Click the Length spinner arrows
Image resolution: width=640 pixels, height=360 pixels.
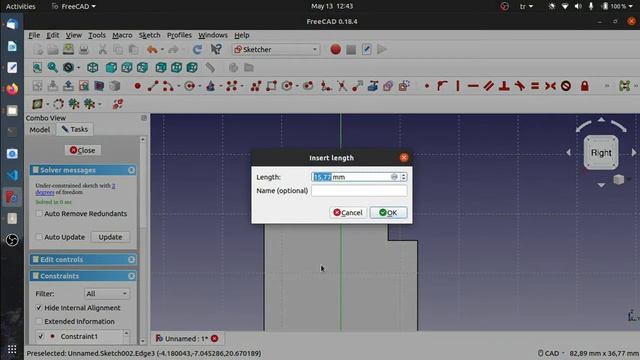[x=404, y=177]
